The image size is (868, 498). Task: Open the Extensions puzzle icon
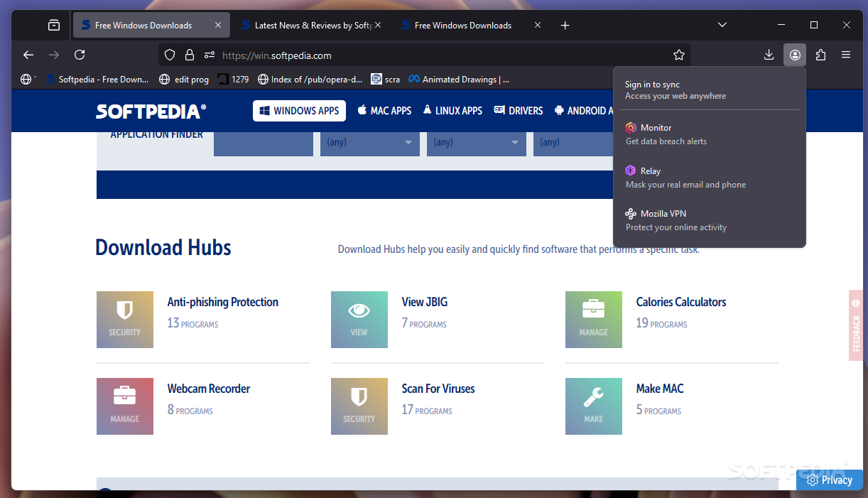tap(820, 55)
